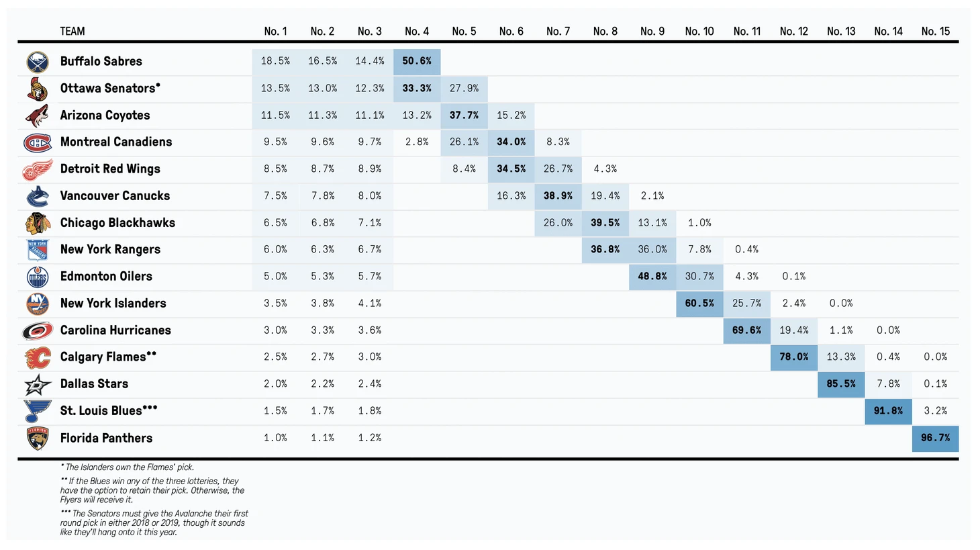Click the Calgary Flames logo

click(x=38, y=357)
